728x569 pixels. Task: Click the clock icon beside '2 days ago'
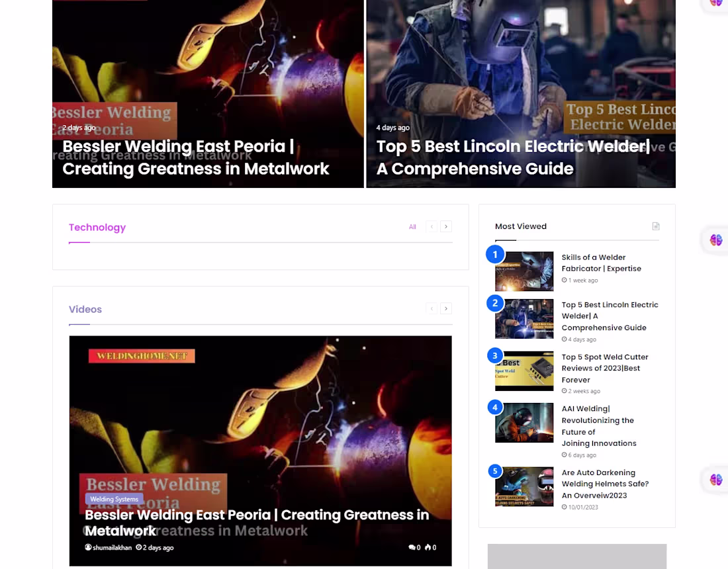pos(137,547)
